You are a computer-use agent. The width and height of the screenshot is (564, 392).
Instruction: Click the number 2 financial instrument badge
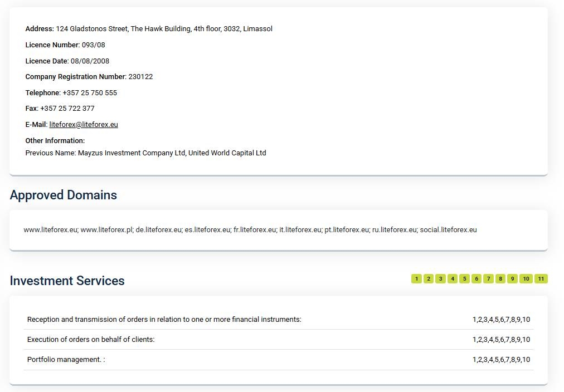[429, 279]
